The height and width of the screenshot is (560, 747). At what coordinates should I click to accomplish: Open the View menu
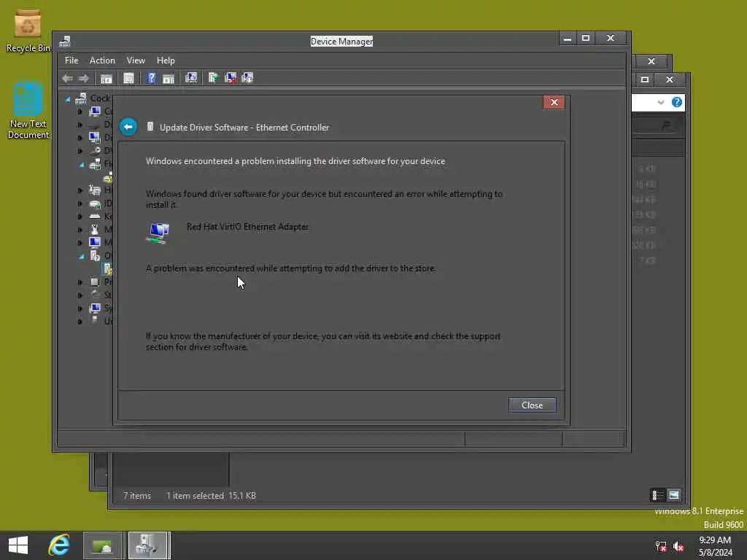click(136, 61)
